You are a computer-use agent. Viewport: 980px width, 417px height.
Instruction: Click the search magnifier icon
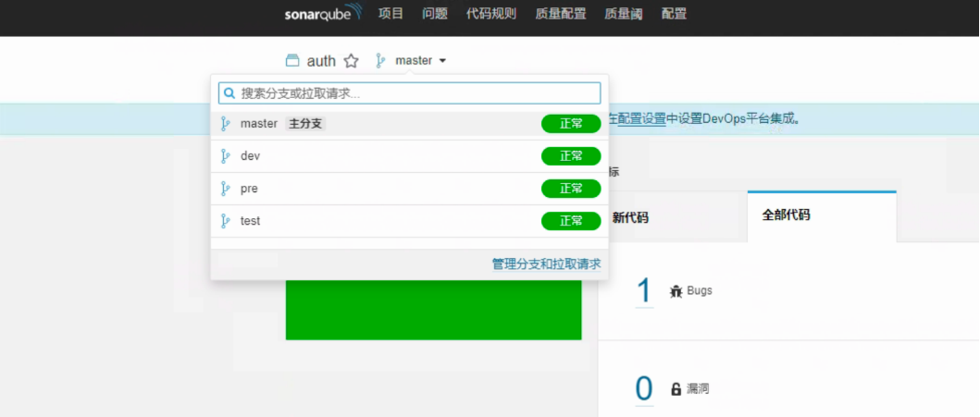tap(229, 93)
